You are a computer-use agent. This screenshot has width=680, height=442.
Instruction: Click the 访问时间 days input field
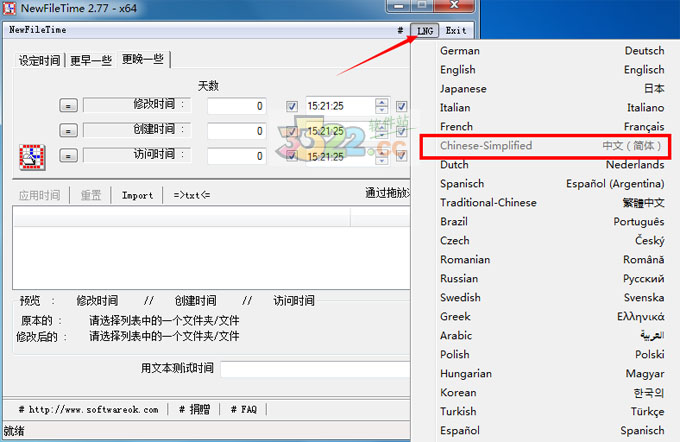(x=237, y=156)
